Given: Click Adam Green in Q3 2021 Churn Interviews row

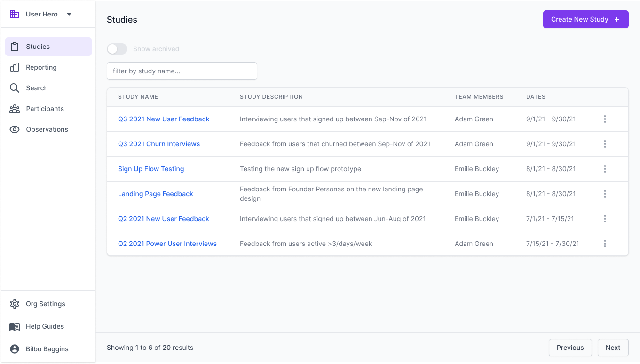Looking at the screenshot, I should coord(474,144).
